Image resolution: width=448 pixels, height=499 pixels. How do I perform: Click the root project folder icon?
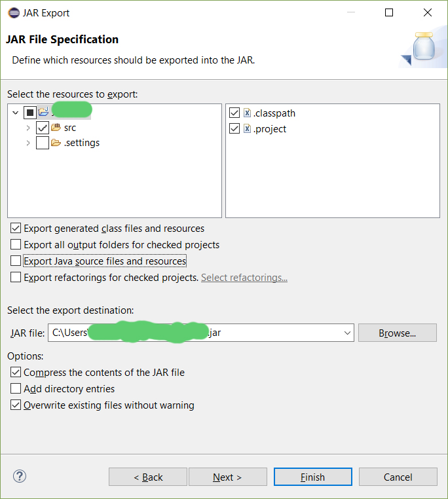(43, 113)
